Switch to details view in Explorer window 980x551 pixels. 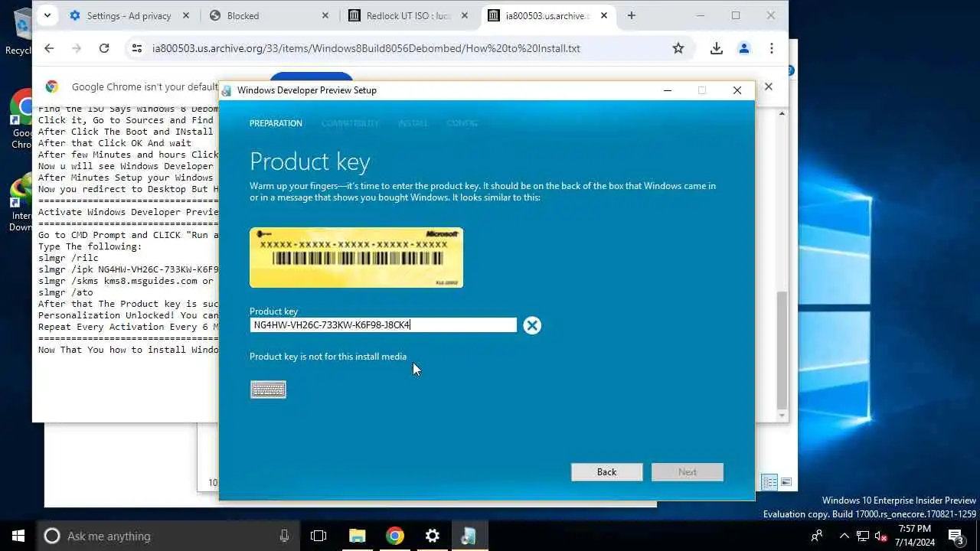tap(769, 481)
